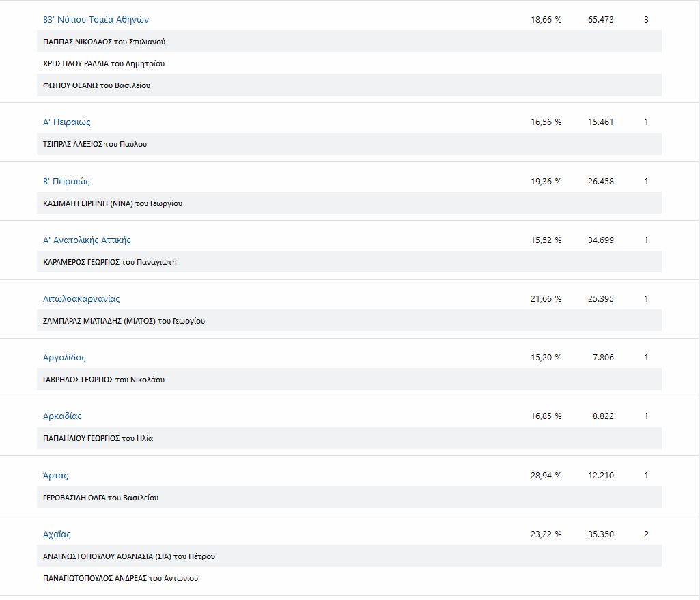Click the Β' Πειραιώς constituency link
Viewport: 700px width, 600px height.
coord(66,182)
